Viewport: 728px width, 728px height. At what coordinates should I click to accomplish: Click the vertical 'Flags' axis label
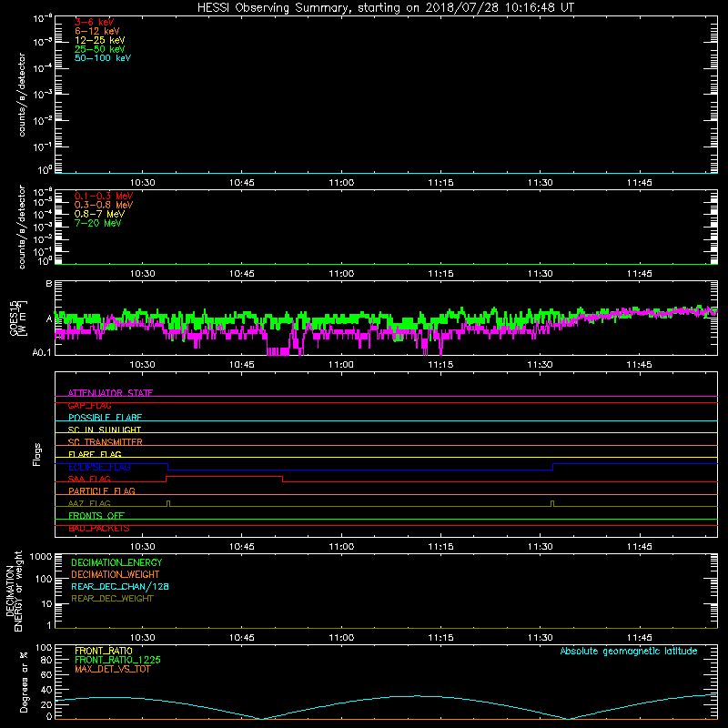coord(37,454)
